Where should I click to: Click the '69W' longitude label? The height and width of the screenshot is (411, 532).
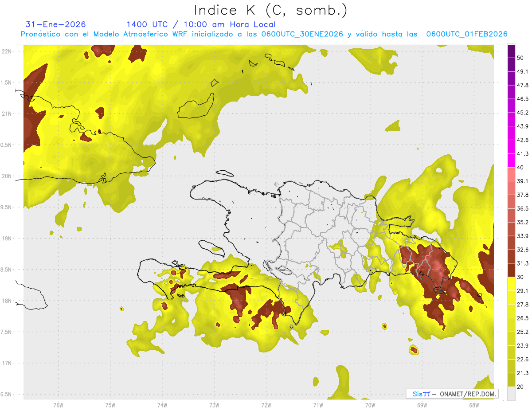422,405
